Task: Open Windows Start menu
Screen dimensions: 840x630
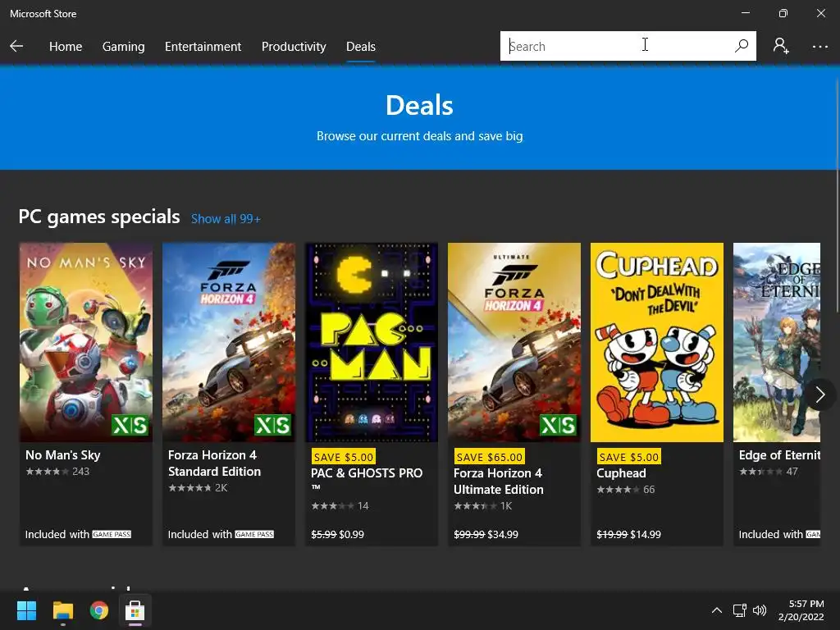Action: pyautogui.click(x=26, y=610)
